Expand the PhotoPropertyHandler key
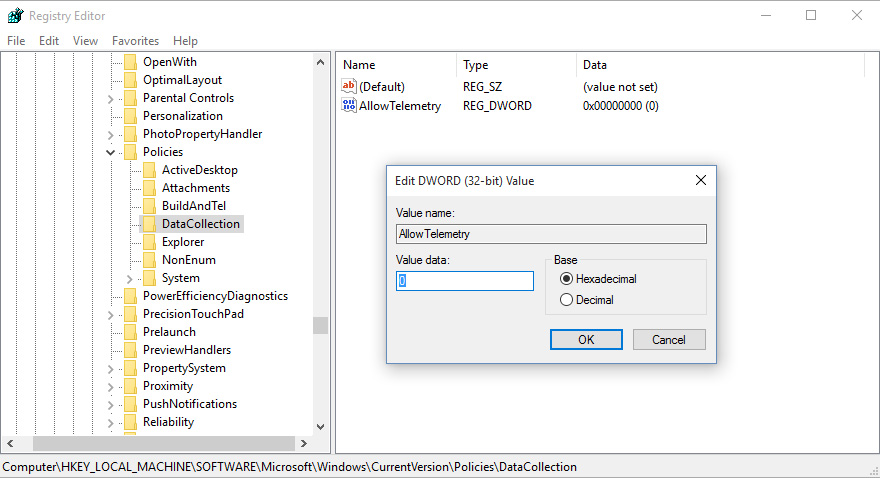The height and width of the screenshot is (478, 880). 111,135
